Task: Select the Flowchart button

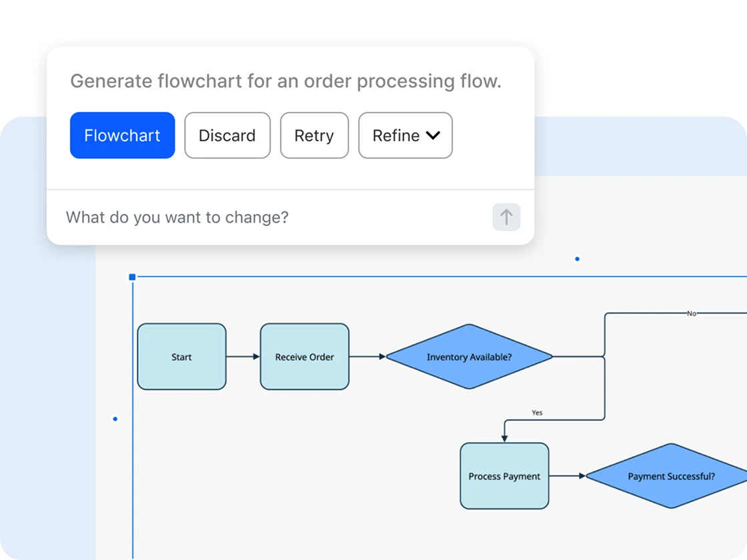Action: [122, 135]
